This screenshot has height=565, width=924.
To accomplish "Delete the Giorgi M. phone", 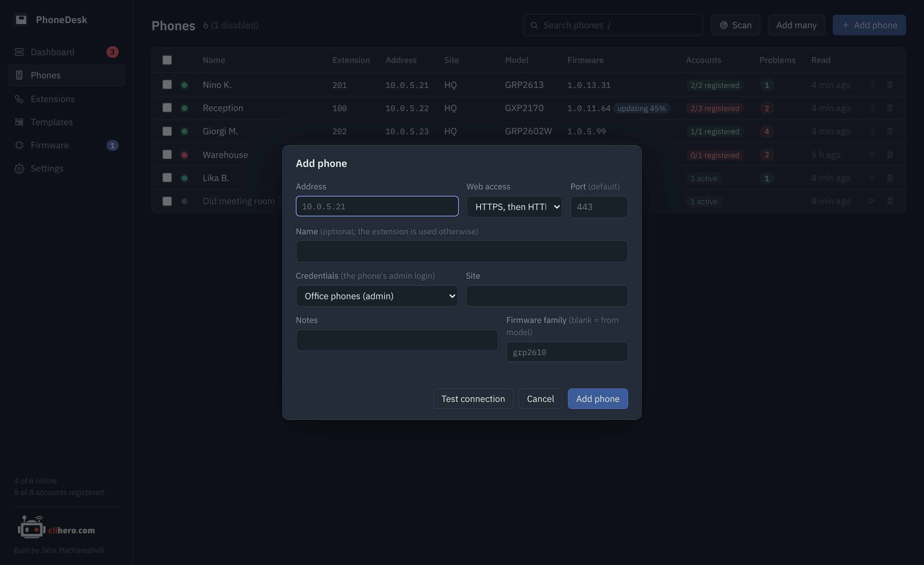I will [x=890, y=131].
